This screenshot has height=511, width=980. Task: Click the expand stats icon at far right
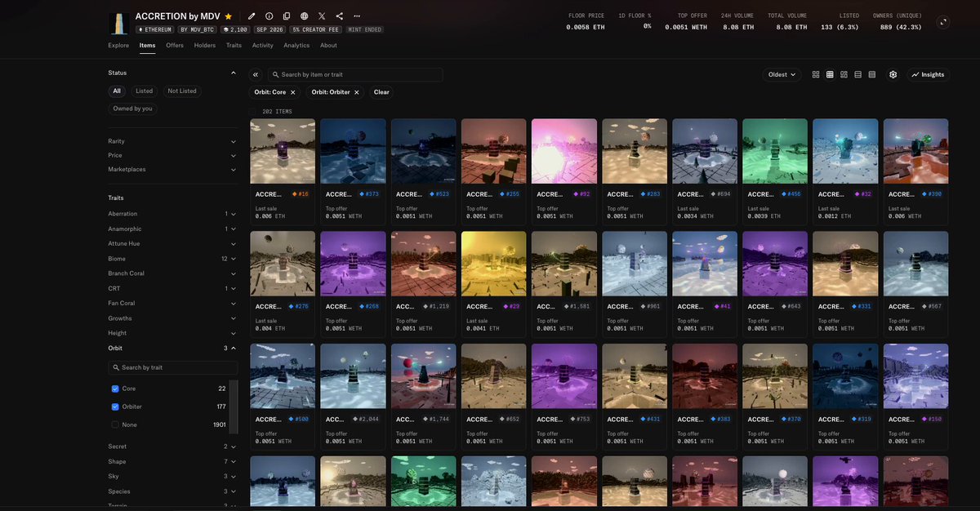(x=944, y=23)
